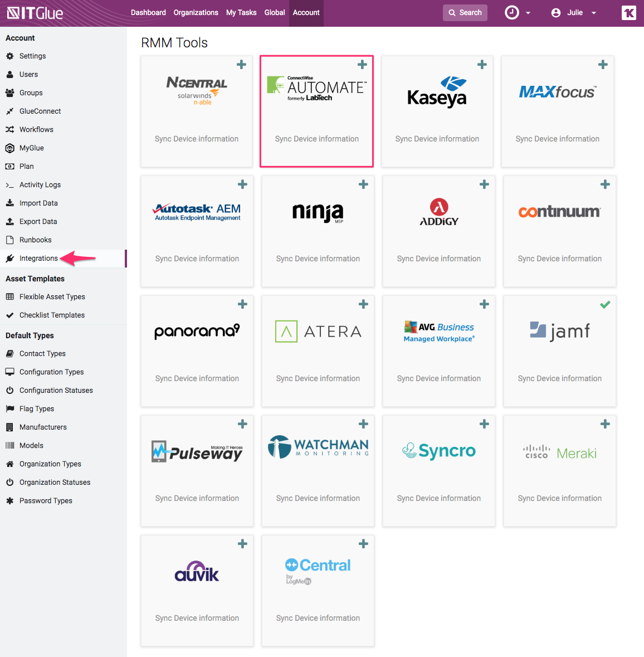This screenshot has width=644, height=657.
Task: Select the Account menu item
Action: coord(306,13)
